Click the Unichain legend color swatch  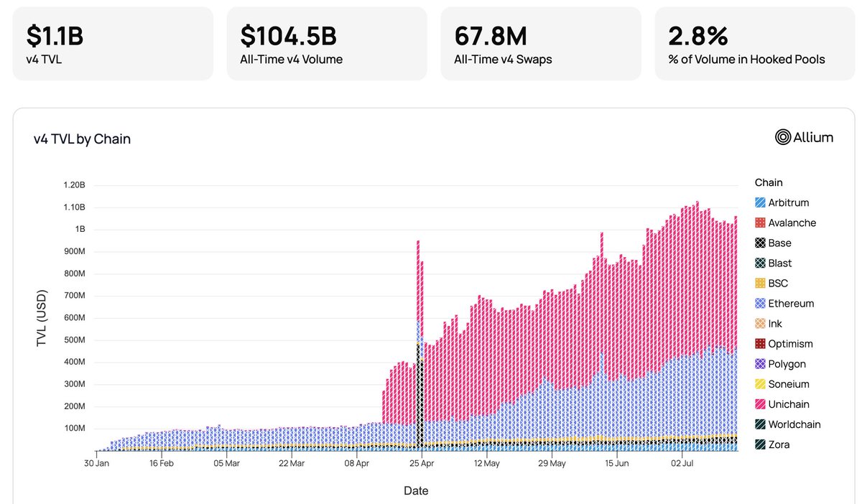[x=760, y=404]
